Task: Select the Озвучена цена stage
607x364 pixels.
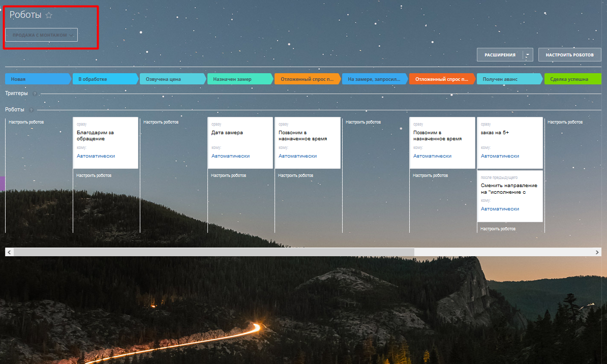Action: click(x=173, y=79)
